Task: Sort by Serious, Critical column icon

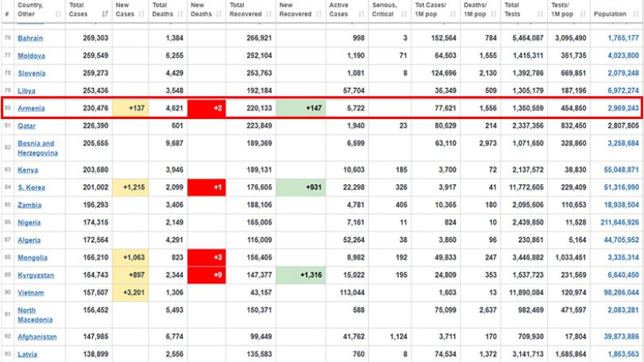Action: pos(404,14)
